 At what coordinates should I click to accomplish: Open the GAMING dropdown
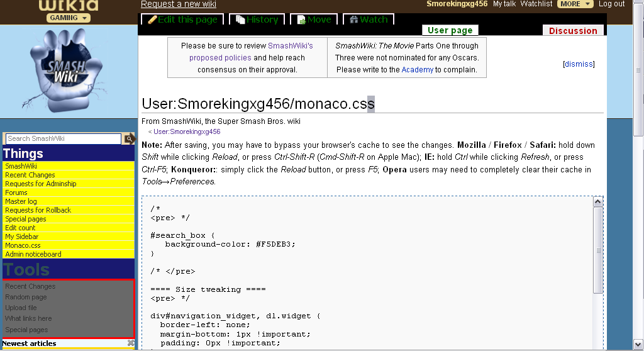click(x=68, y=18)
